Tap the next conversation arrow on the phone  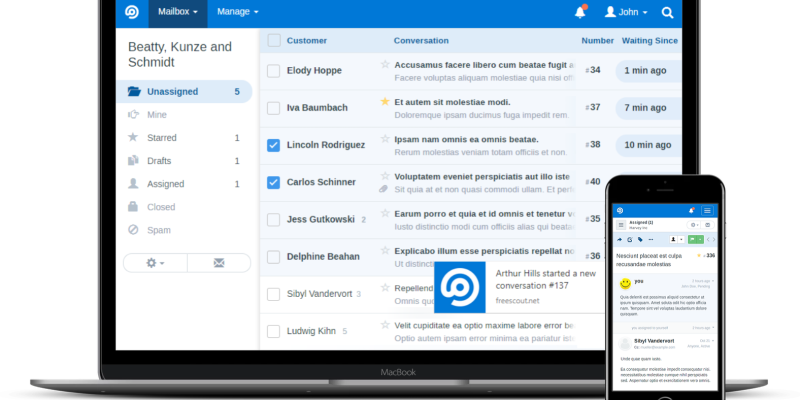click(x=714, y=239)
